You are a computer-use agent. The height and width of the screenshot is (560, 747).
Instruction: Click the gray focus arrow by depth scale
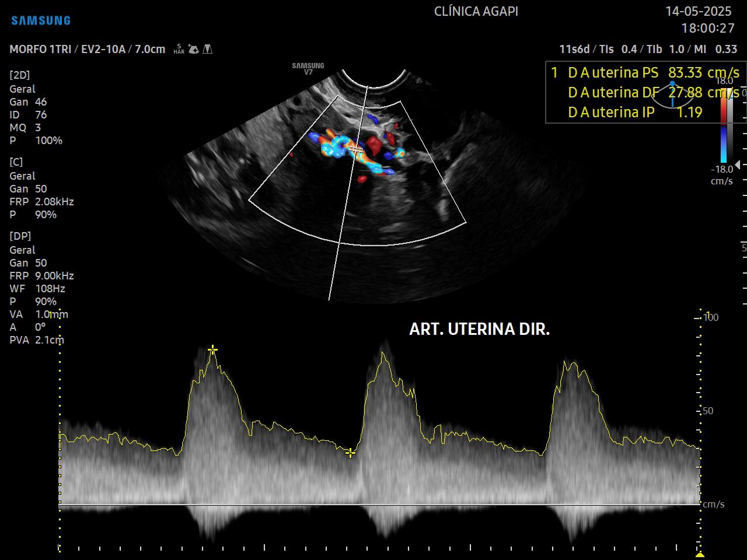pos(738,166)
